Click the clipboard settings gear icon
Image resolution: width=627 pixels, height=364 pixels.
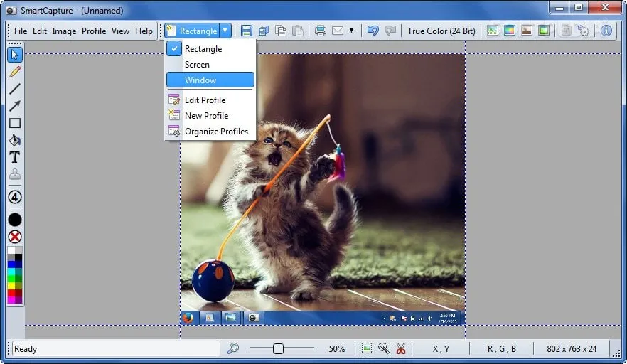566,31
